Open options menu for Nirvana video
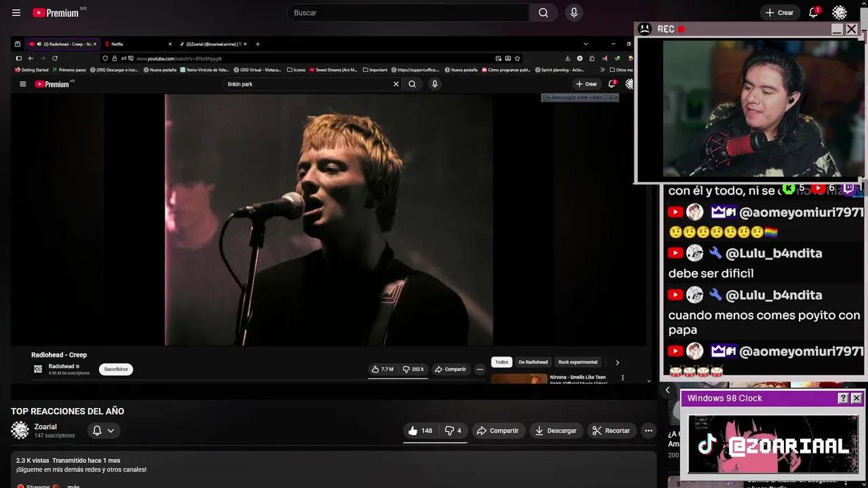868x488 pixels. (623, 378)
